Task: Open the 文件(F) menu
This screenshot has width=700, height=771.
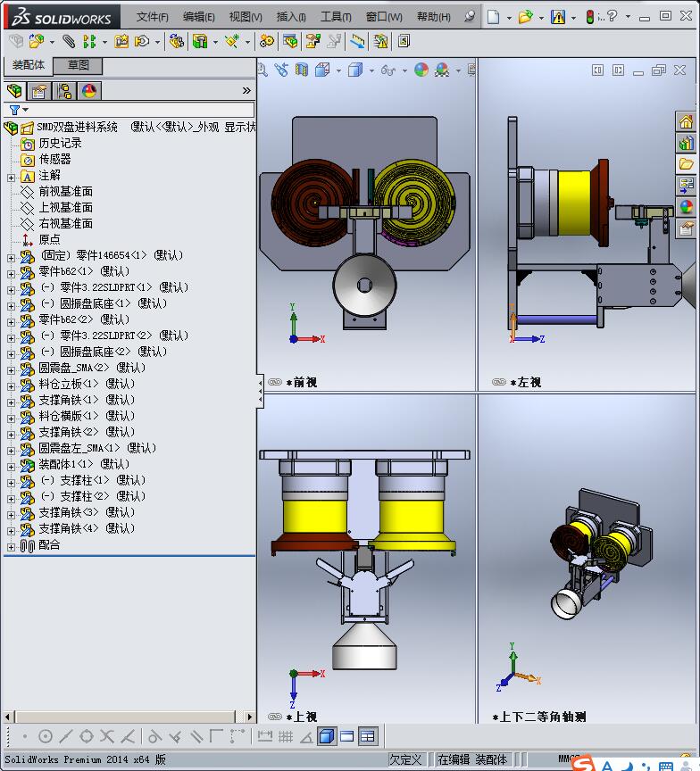Action: [153, 17]
